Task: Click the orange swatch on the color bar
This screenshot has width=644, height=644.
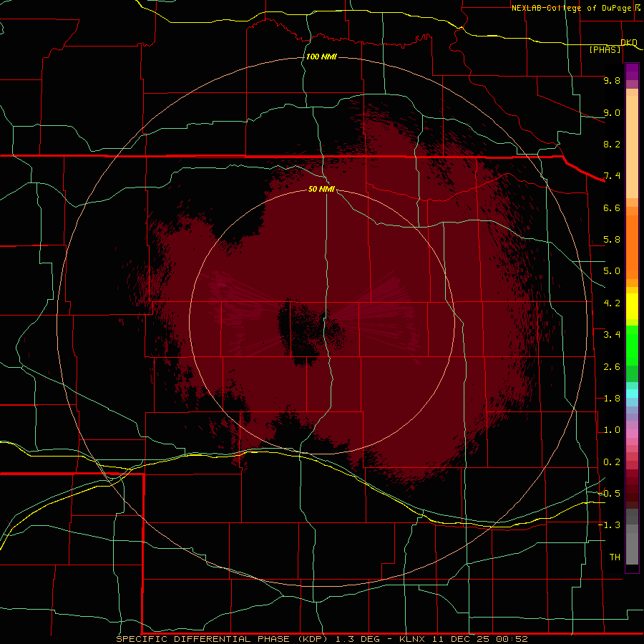Action: coord(632,246)
